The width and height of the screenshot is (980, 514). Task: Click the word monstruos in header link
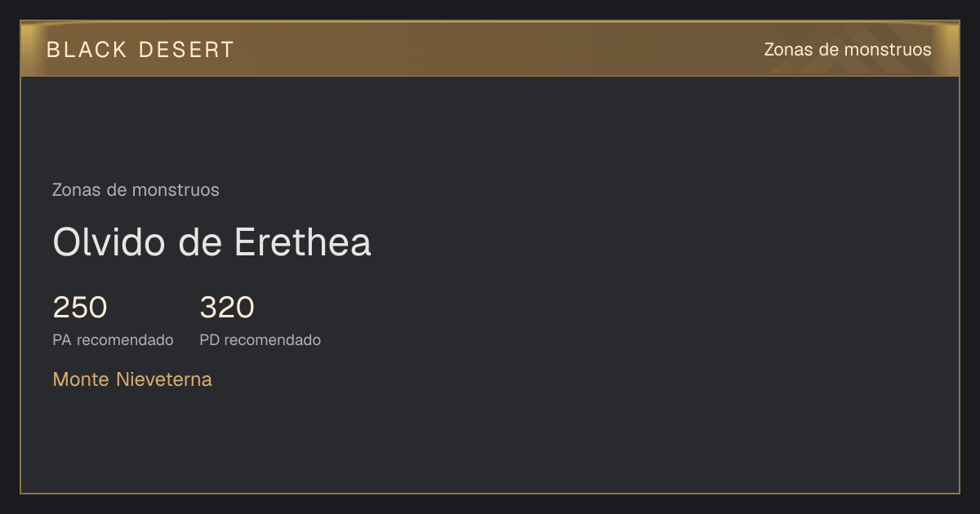(888, 50)
